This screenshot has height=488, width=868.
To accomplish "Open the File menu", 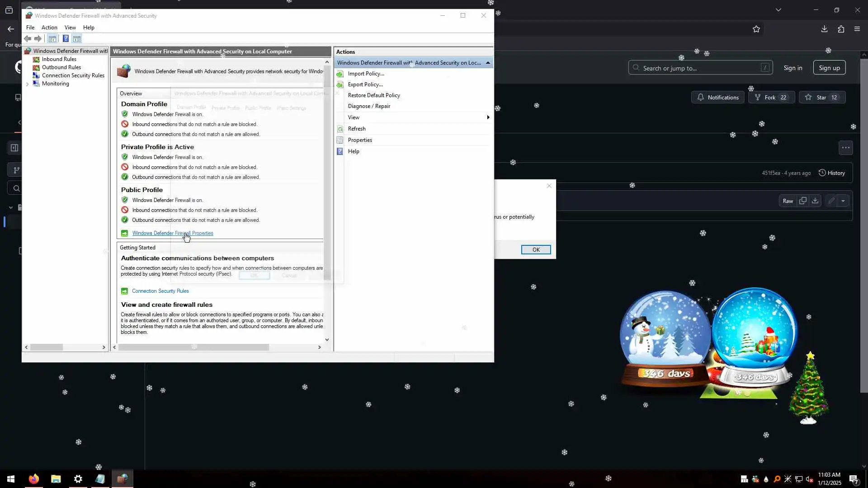I will pos(30,28).
